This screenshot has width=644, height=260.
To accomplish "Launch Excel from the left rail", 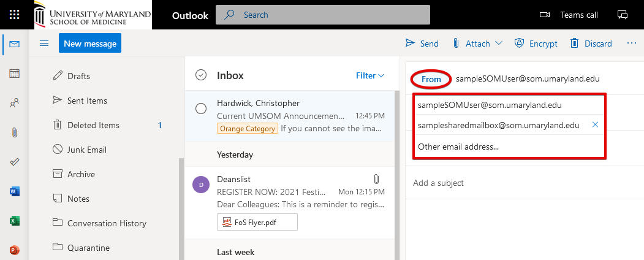I will (15, 221).
